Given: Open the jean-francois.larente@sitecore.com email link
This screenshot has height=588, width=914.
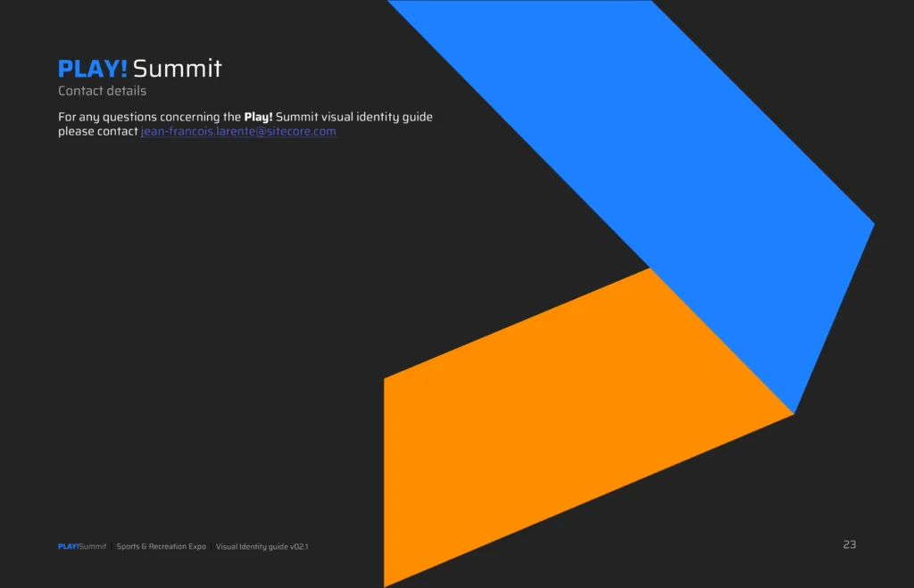Looking at the screenshot, I should pos(238,132).
